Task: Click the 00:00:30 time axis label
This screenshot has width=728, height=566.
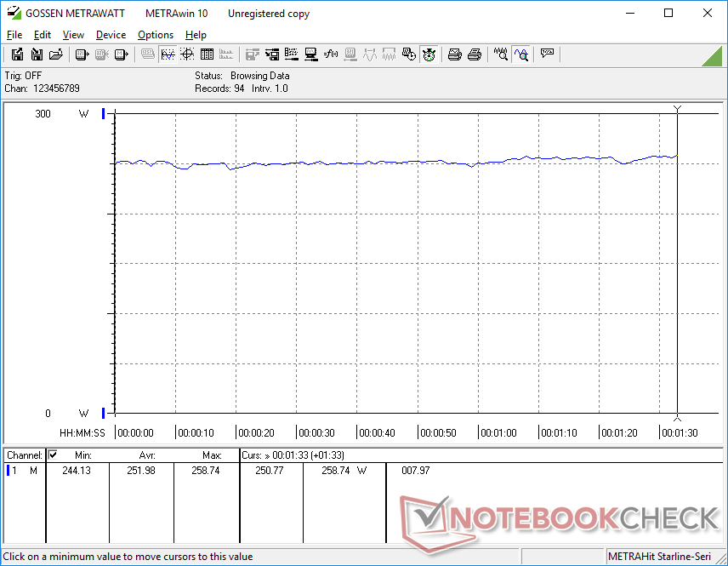Action: (x=316, y=433)
